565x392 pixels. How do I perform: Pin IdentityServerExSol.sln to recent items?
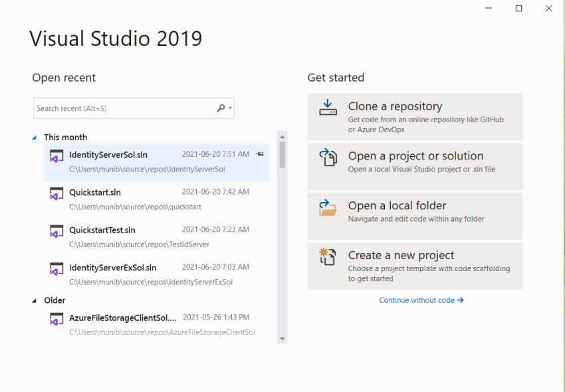[259, 268]
